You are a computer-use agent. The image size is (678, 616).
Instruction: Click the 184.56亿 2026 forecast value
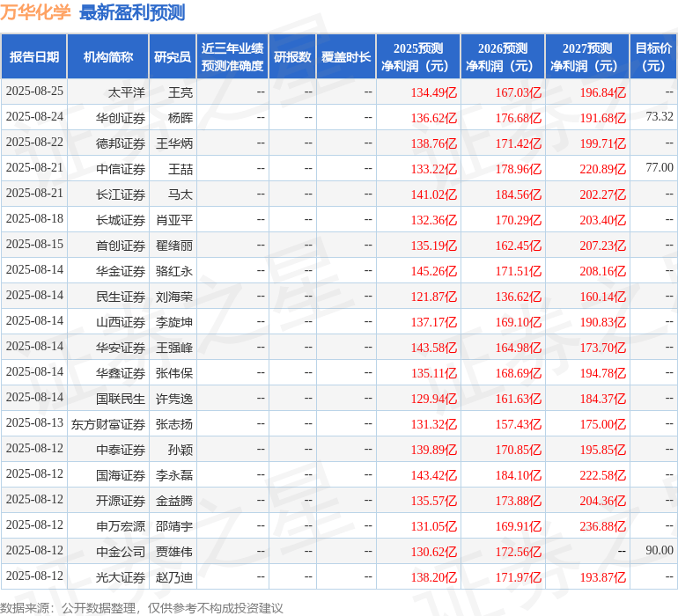click(519, 194)
